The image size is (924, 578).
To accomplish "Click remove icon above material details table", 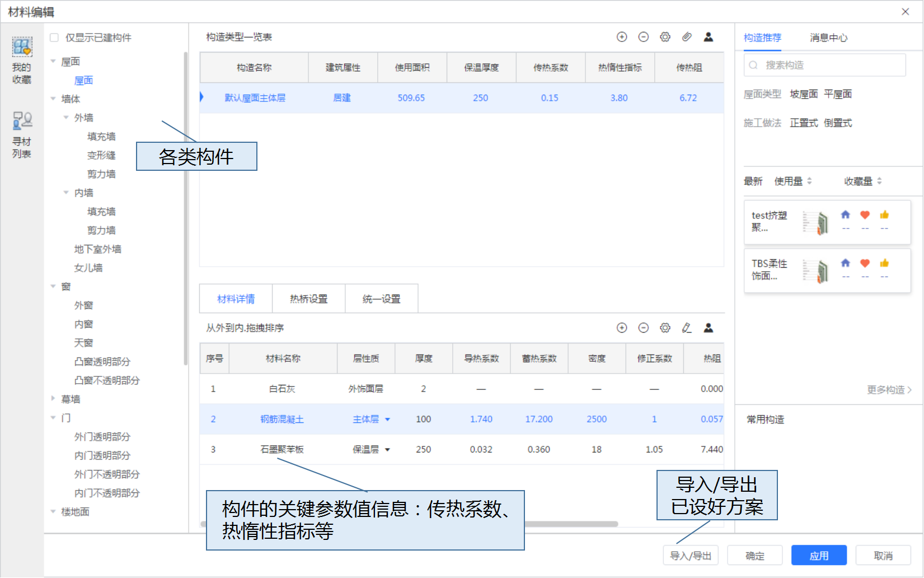I will (644, 328).
